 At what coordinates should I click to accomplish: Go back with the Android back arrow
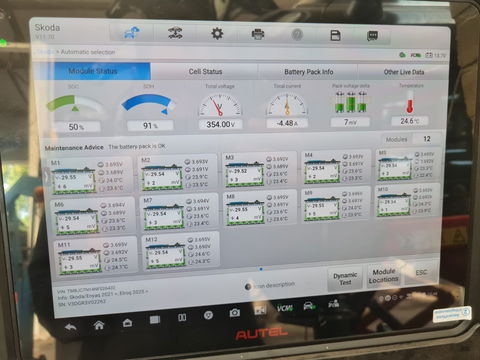71,327
